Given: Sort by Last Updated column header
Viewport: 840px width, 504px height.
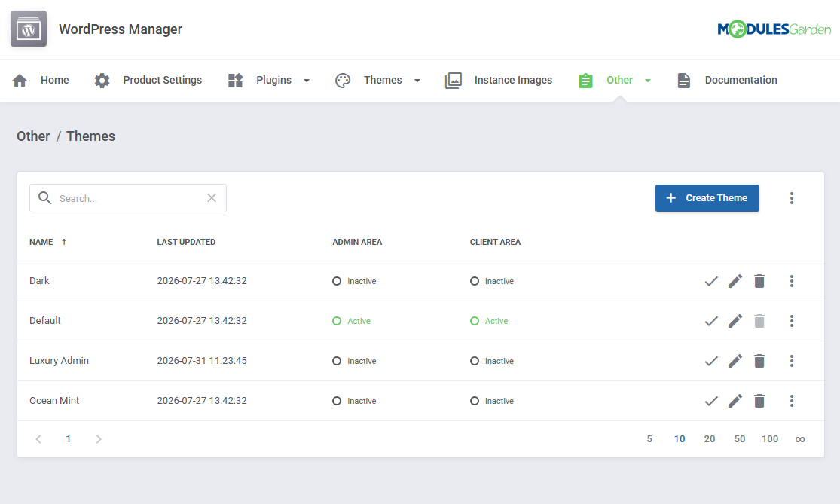Looking at the screenshot, I should 186,242.
